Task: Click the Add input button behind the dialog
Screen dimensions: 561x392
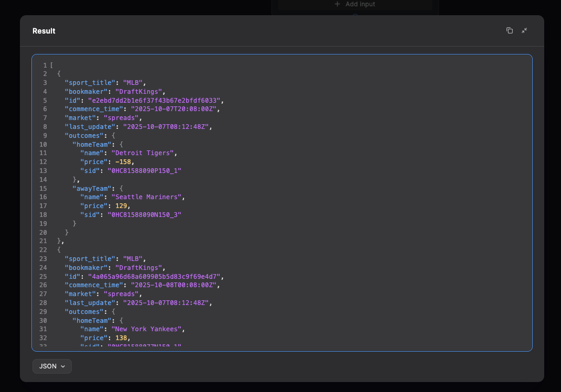Action: coord(354,4)
